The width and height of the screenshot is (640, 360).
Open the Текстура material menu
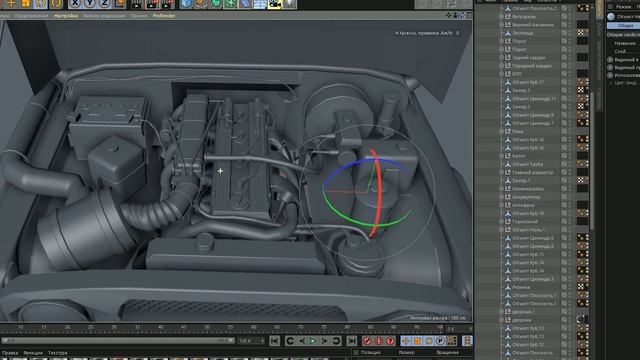tap(58, 353)
